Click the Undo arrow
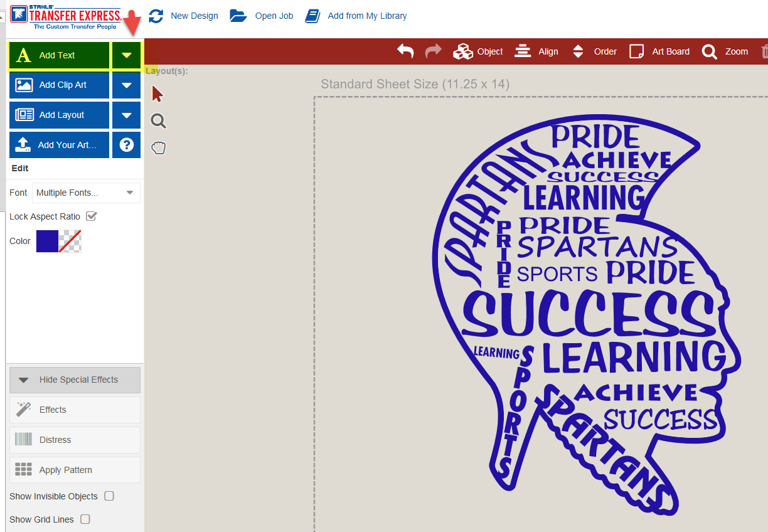This screenshot has height=532, width=768. 405,51
